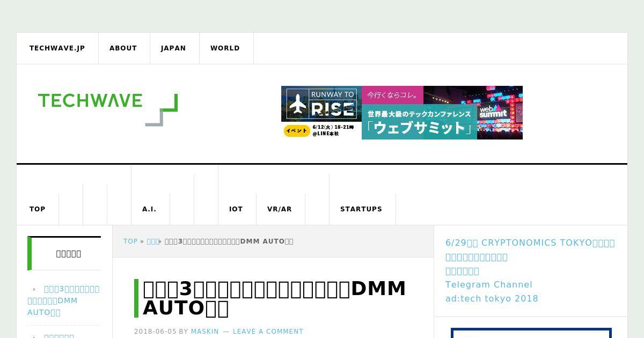Open the ad:tech tokyo 2018 link
The image size is (644, 338).
492,299
